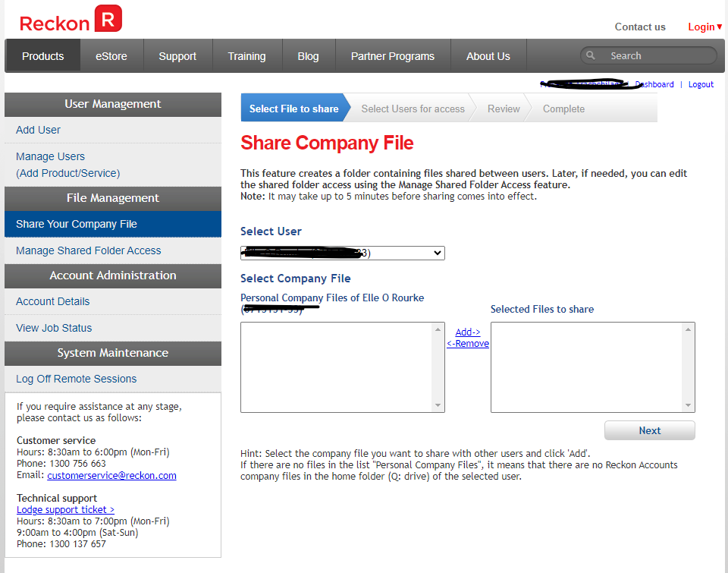Open the Products menu
Image resolution: width=728 pixels, height=573 pixels.
42,55
